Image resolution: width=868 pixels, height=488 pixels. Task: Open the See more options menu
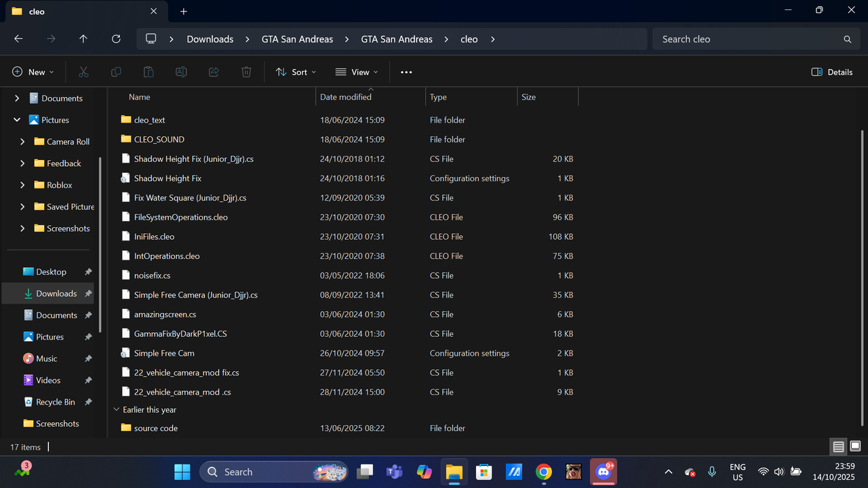tap(406, 72)
